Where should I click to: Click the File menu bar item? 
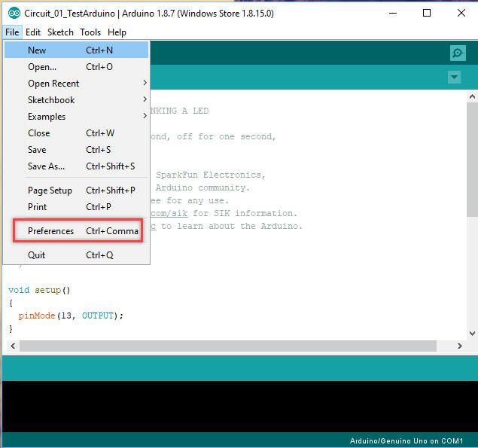12,32
